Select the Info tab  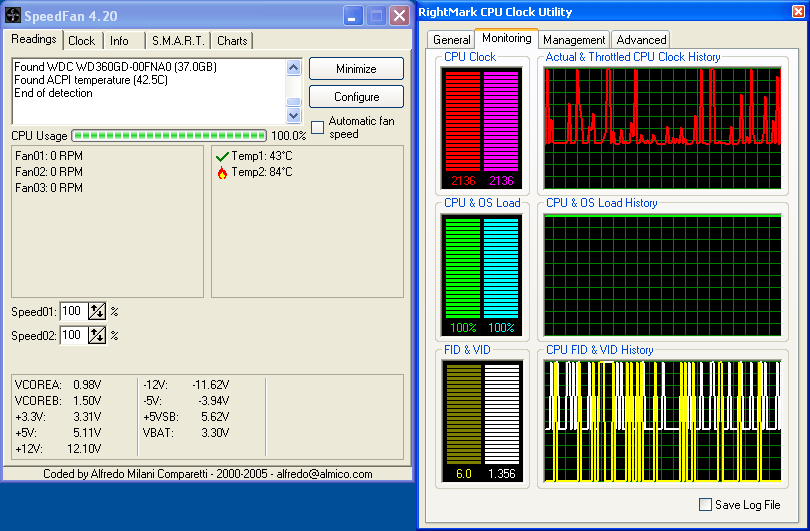pos(119,41)
